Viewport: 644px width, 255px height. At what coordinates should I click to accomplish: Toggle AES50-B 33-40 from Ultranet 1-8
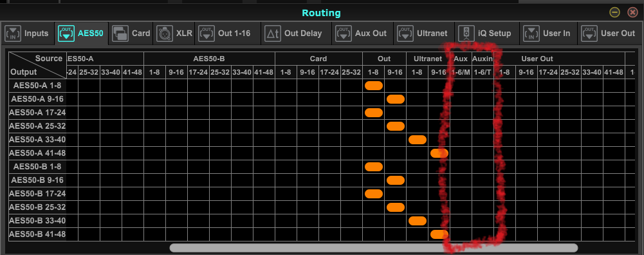pos(418,221)
